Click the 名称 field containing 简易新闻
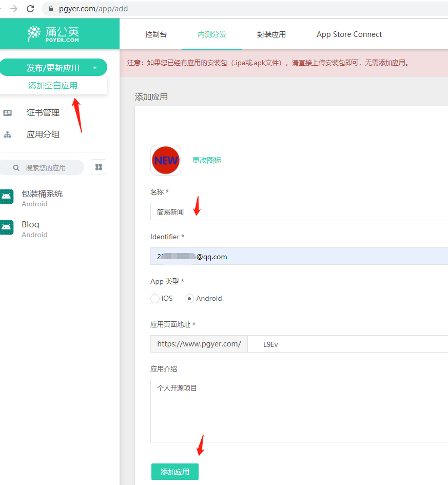 point(231,211)
